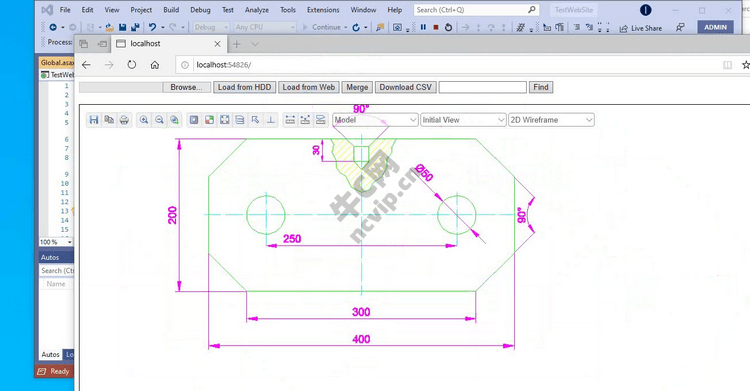Click the fit-to-window expand arrows icon
Screen dimensions: 750x391
point(224,120)
